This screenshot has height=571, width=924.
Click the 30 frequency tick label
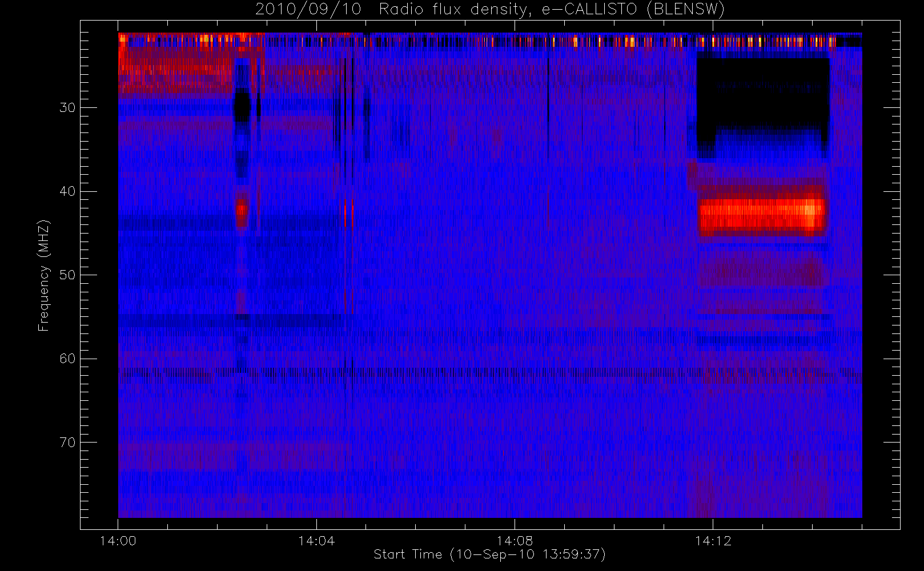pyautogui.click(x=67, y=107)
